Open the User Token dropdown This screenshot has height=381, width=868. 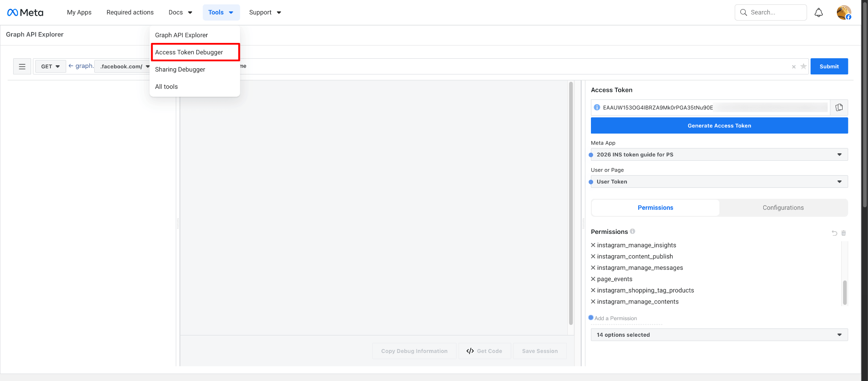point(719,182)
